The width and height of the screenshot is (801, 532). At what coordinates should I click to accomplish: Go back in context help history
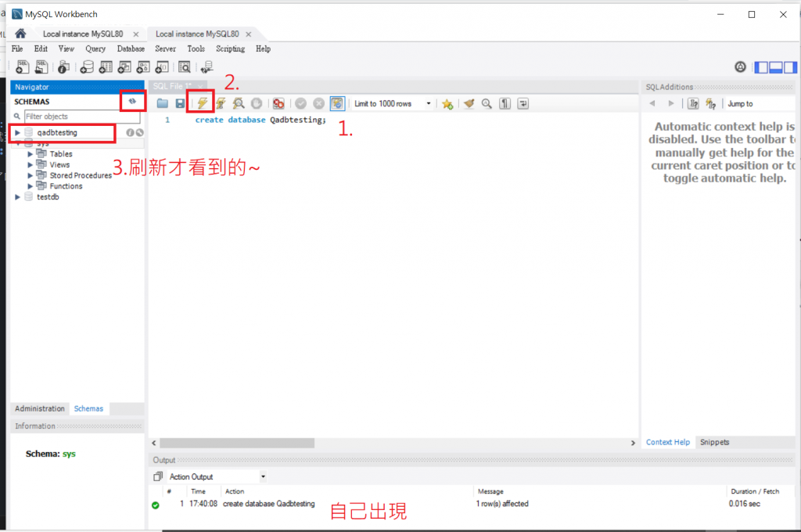pos(652,104)
